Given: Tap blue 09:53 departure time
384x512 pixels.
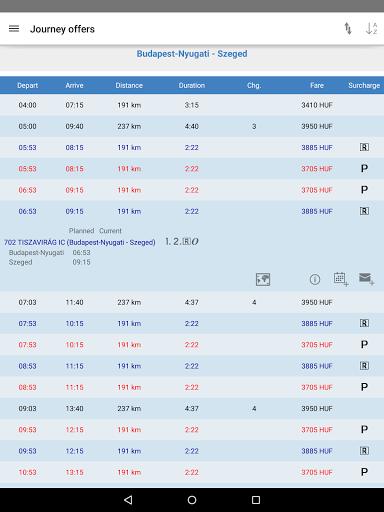Looking at the screenshot, I should click(x=27, y=451).
